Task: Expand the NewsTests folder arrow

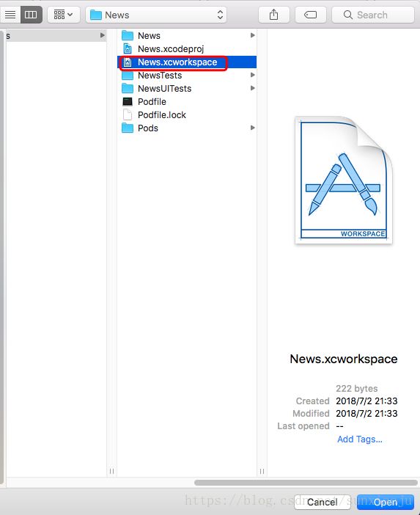Action: coord(252,75)
